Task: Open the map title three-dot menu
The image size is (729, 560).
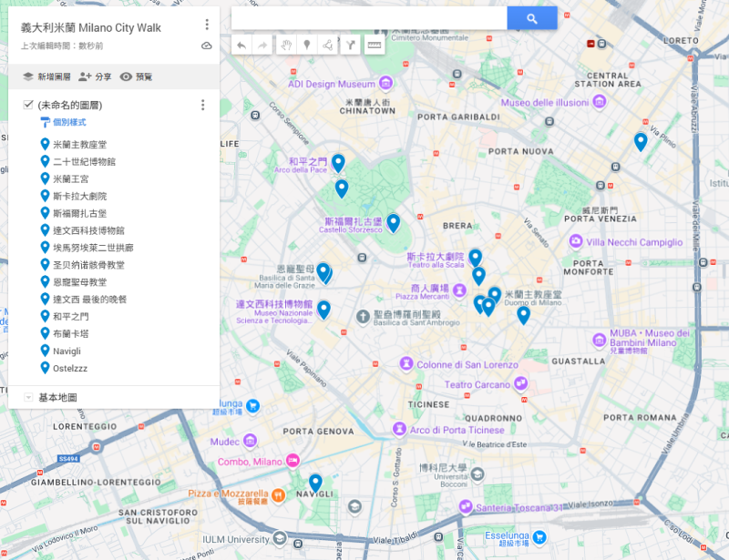Action: 207,25
